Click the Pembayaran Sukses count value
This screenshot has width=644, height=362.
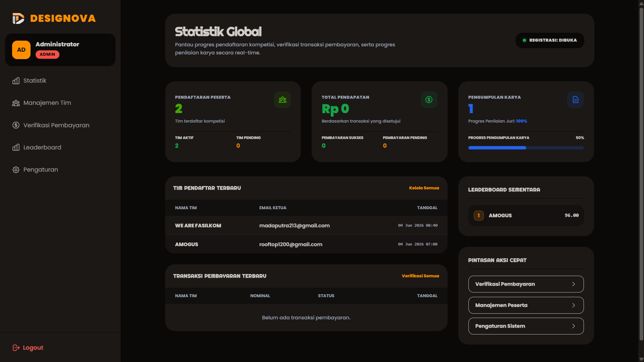coord(324,146)
